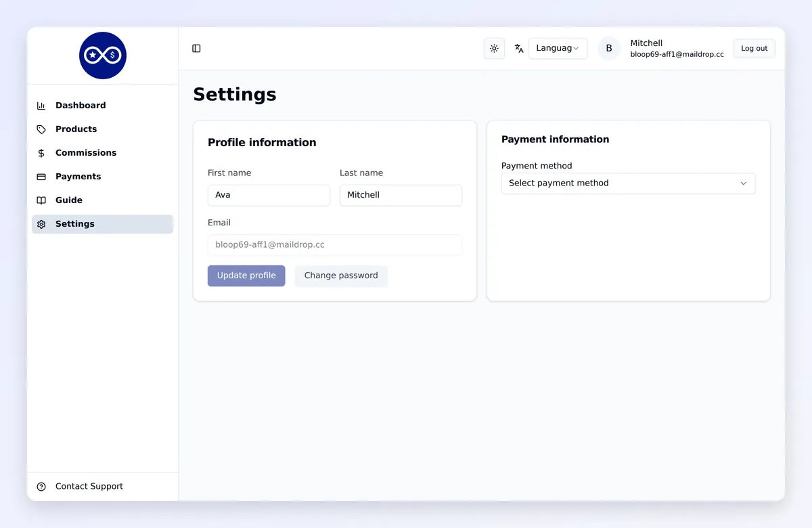812x528 pixels.
Task: Open the Contact Support link
Action: pyautogui.click(x=89, y=487)
